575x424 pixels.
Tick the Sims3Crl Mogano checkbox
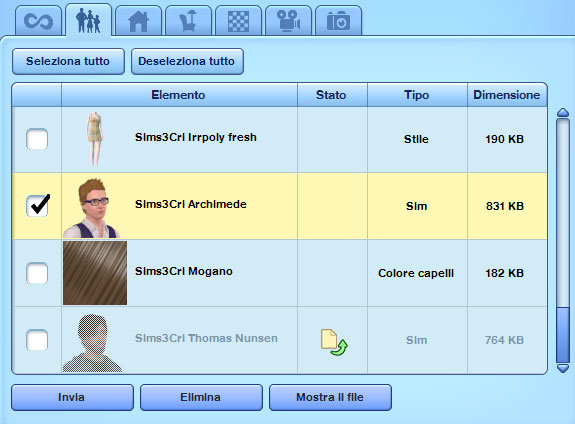pyautogui.click(x=37, y=273)
